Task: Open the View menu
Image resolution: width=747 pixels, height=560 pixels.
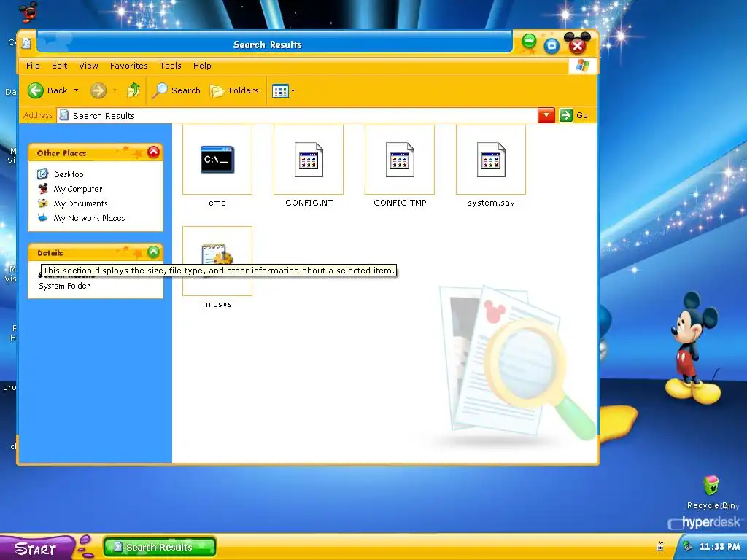Action: click(88, 66)
